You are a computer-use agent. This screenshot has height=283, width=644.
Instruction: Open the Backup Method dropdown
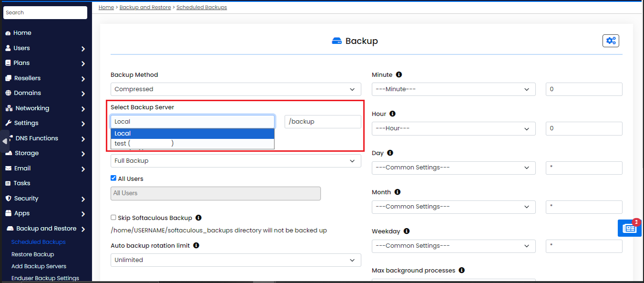tap(236, 89)
